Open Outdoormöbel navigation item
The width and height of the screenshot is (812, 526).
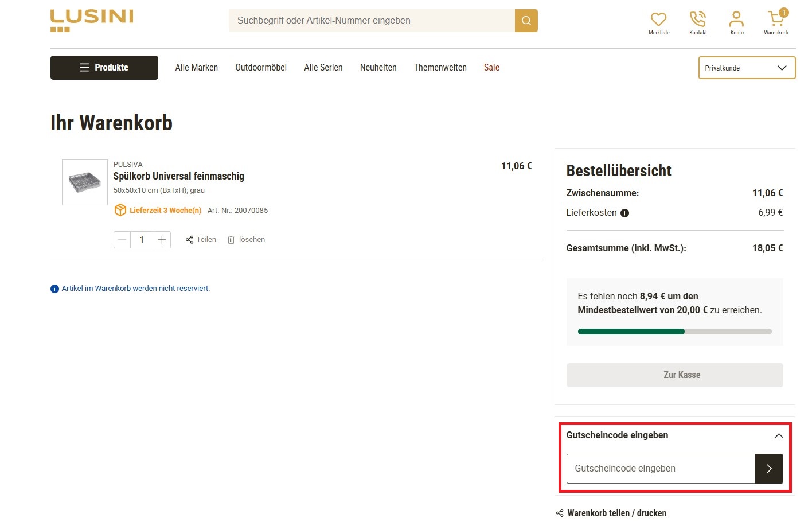point(261,68)
